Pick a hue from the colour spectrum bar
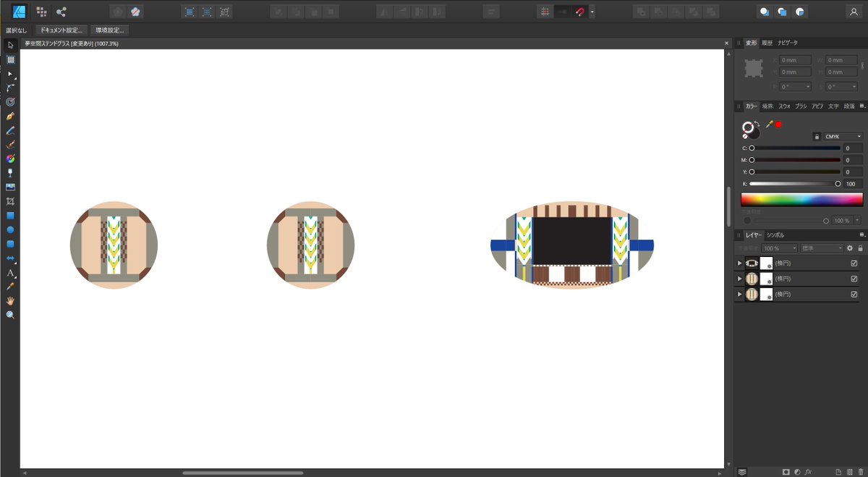This screenshot has height=477, width=868. [x=802, y=199]
